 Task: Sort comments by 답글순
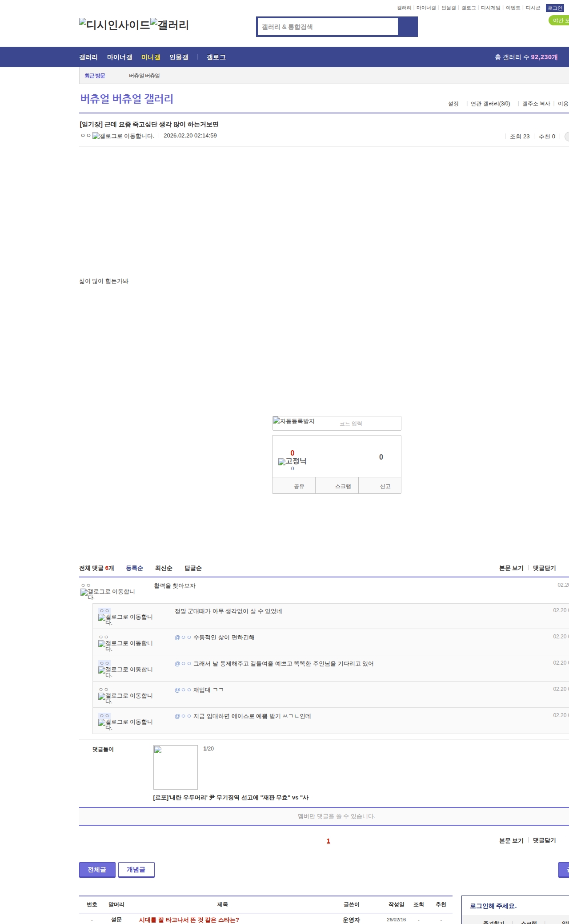(x=193, y=568)
